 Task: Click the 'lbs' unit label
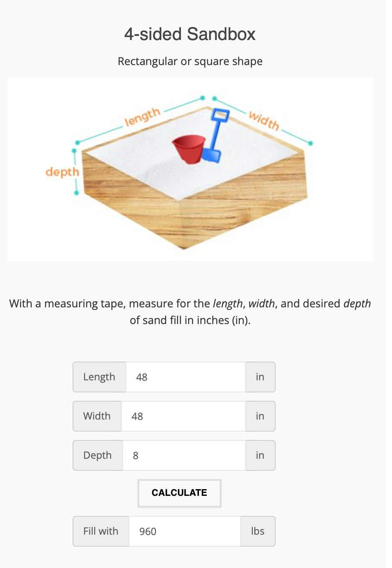pos(258,531)
